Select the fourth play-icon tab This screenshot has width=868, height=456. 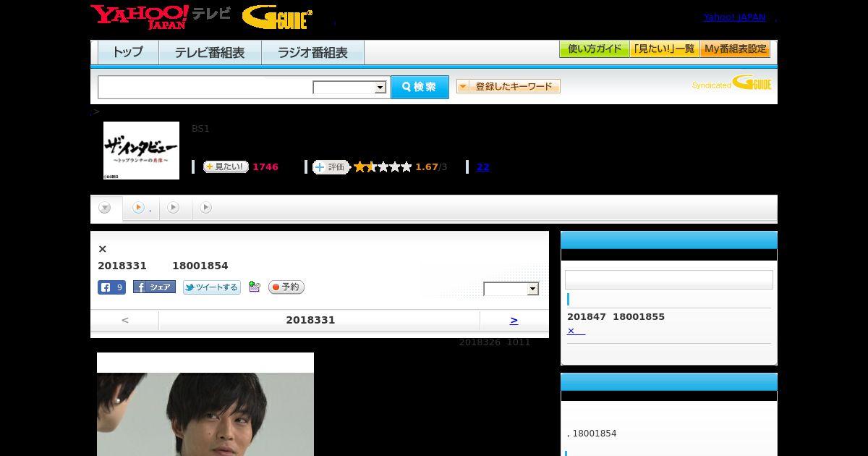point(206,208)
